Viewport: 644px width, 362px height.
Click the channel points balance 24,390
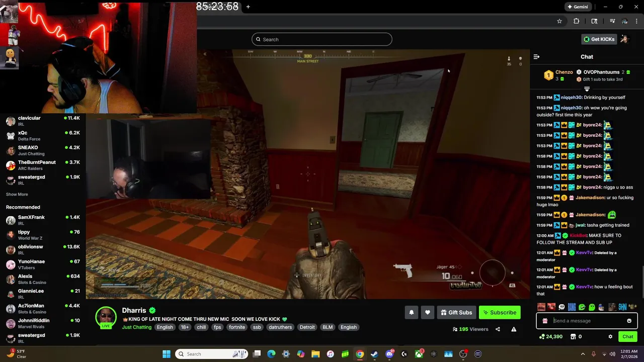tap(550, 336)
